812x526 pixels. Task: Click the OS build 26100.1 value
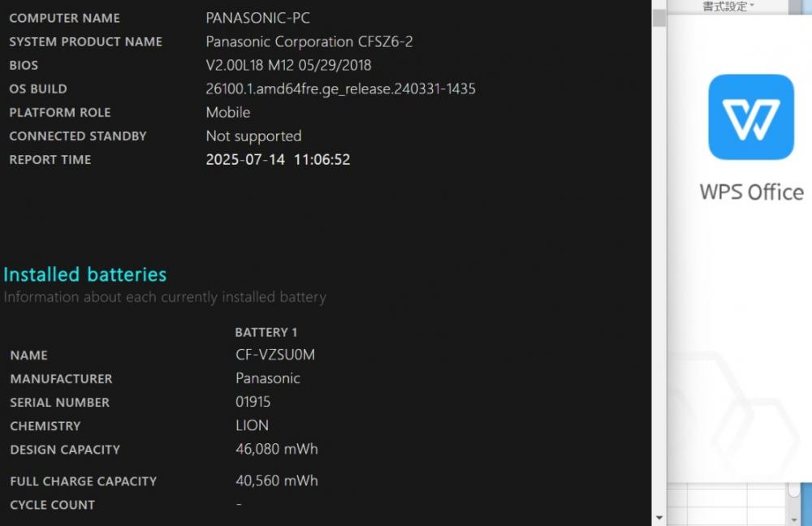click(340, 89)
